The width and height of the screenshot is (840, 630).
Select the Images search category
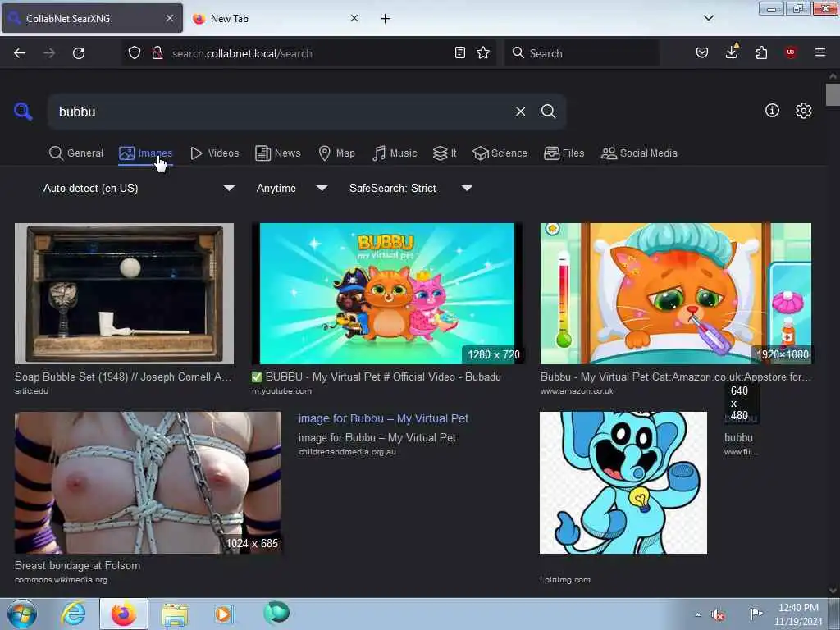146,153
